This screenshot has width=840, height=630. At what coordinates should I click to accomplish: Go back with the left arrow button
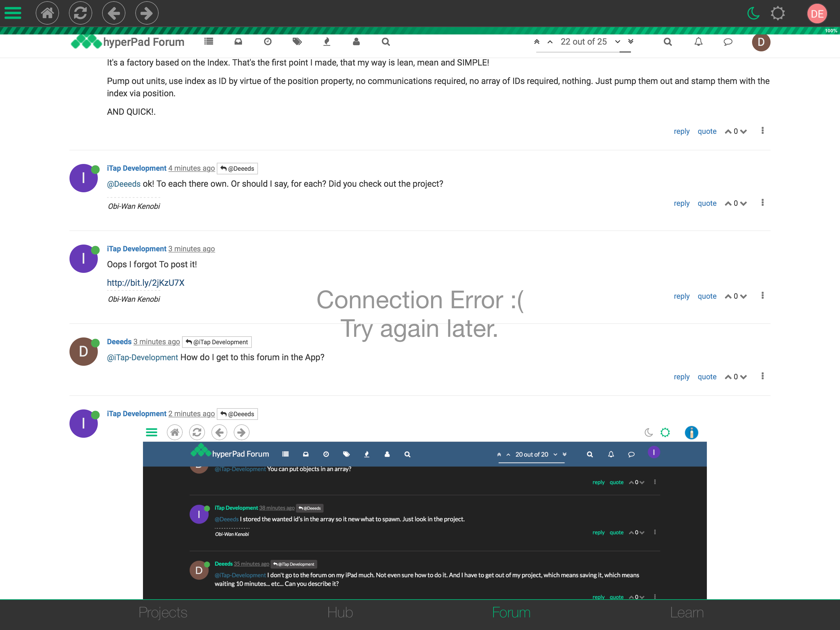coord(113,13)
